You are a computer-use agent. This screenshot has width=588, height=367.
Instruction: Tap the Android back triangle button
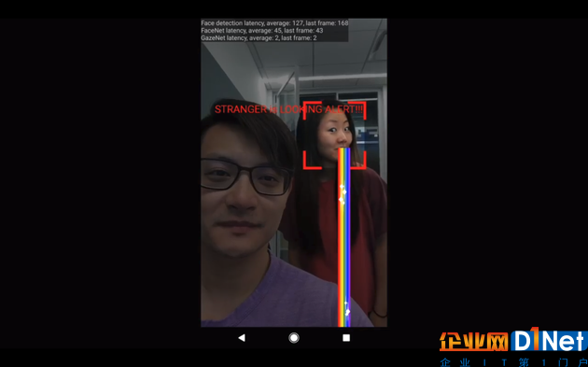242,338
